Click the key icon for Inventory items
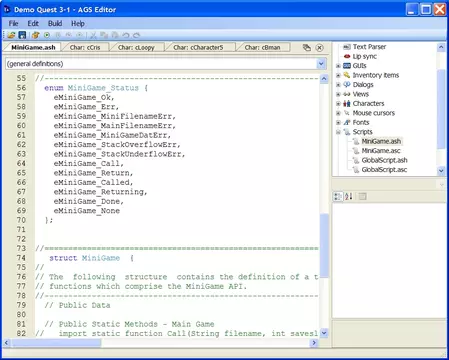Image resolution: width=449 pixels, height=360 pixels. [347, 75]
